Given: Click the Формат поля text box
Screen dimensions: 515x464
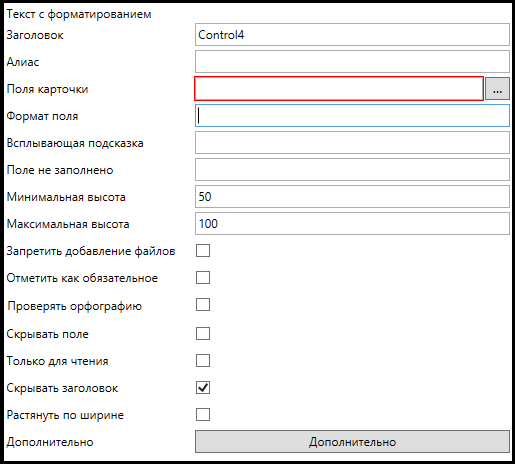Looking at the screenshot, I should 352,116.
